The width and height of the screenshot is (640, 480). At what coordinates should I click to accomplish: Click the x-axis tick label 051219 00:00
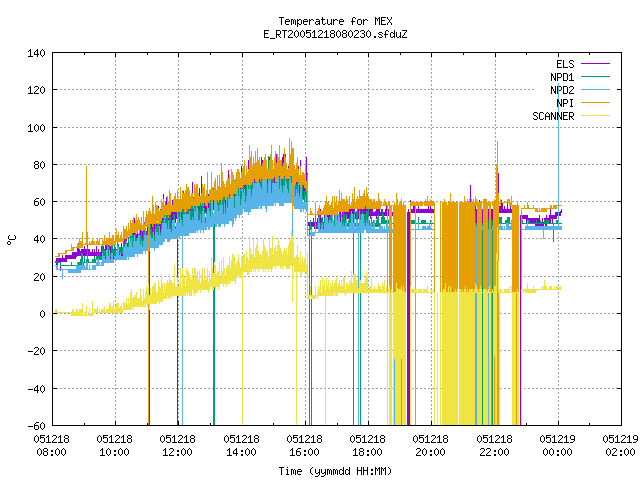pos(558,446)
